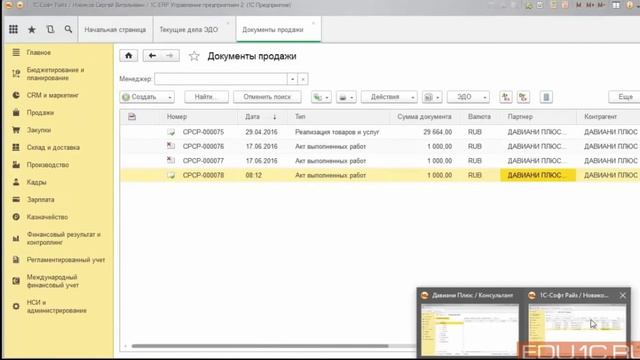Open the create-based-on dropdown icon
Viewport: 640px width, 360px height.
click(321, 97)
